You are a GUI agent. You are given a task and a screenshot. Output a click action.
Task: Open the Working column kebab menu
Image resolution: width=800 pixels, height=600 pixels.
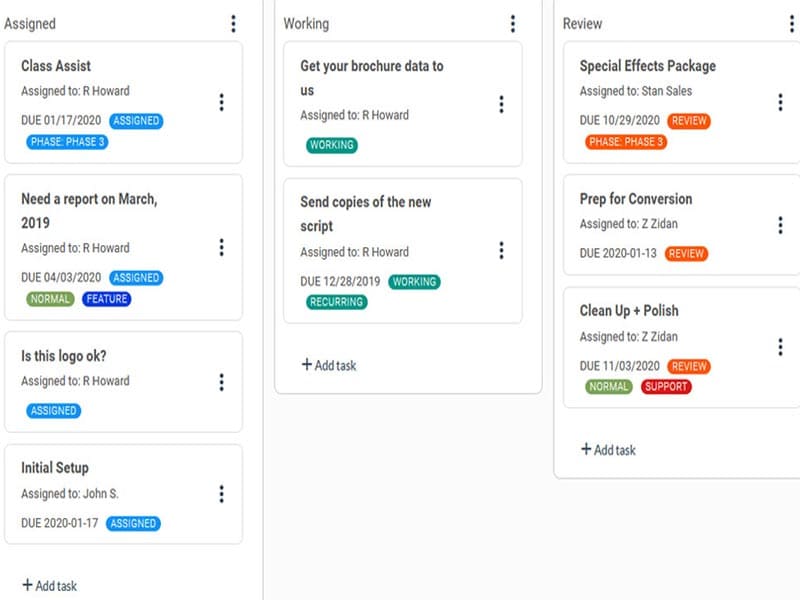coord(513,24)
